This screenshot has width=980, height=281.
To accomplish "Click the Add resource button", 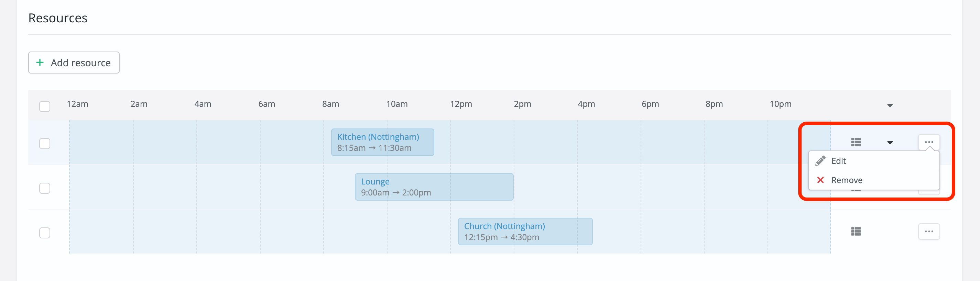I will tap(74, 63).
